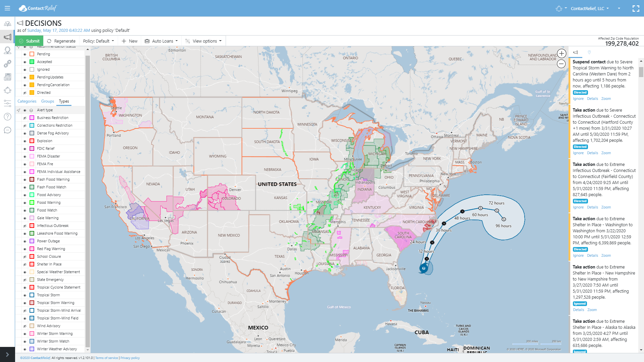
Task: Open the Policy: Default dropdown
Action: click(x=99, y=41)
